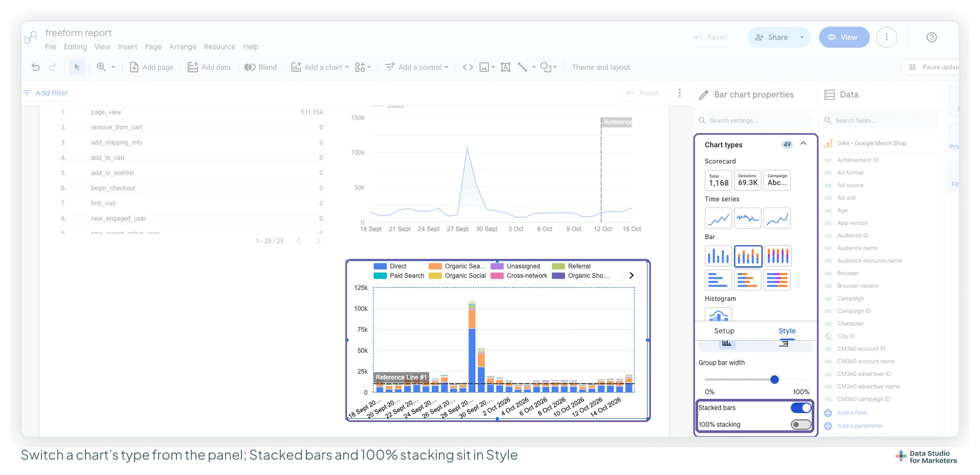Open the Resource menu
980x475 pixels.
point(219,47)
